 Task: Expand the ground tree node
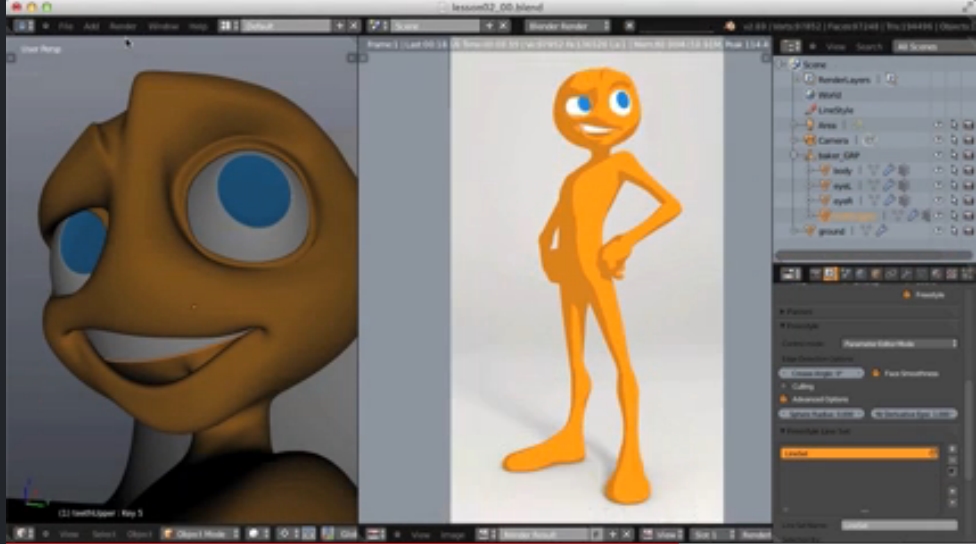(795, 231)
